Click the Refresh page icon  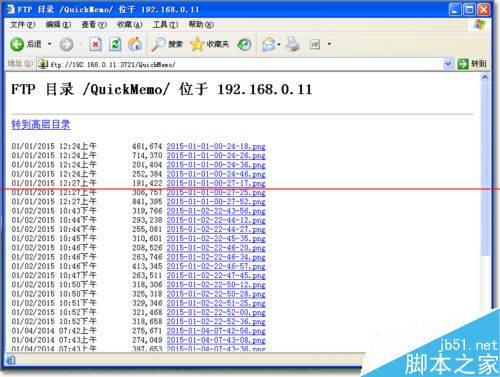coord(115,44)
